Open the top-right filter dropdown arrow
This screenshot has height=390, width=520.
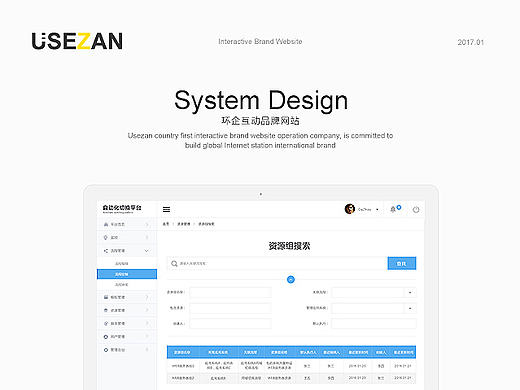pyautogui.click(x=410, y=292)
